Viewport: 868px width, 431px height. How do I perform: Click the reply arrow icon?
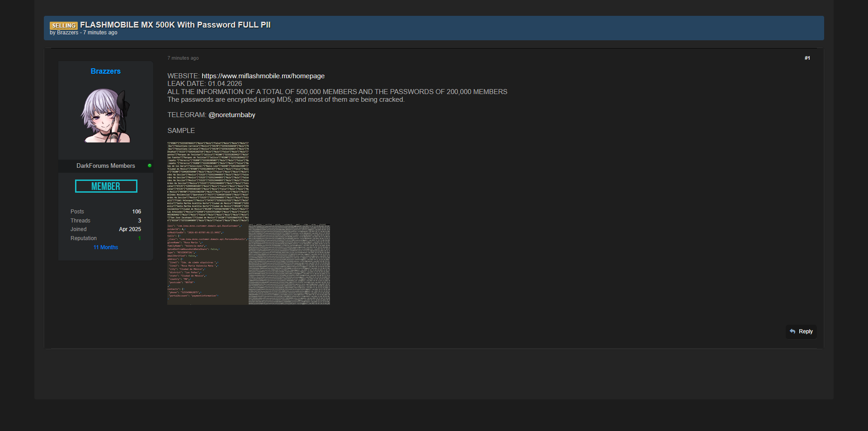click(x=793, y=332)
